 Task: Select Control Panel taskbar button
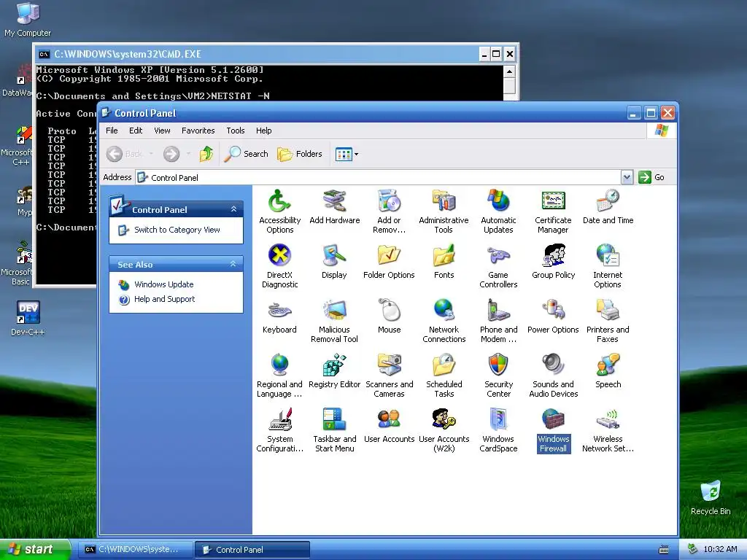252,550
